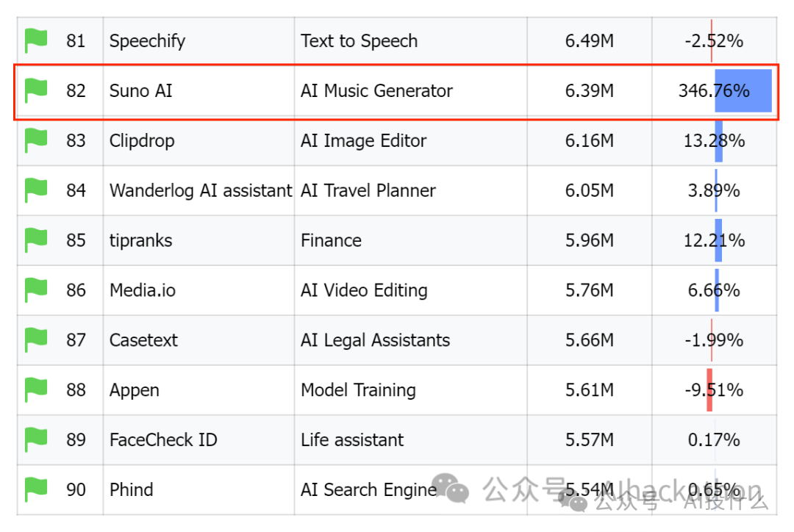
Task: Click the FaceCheck ID name cell
Action: (163, 440)
